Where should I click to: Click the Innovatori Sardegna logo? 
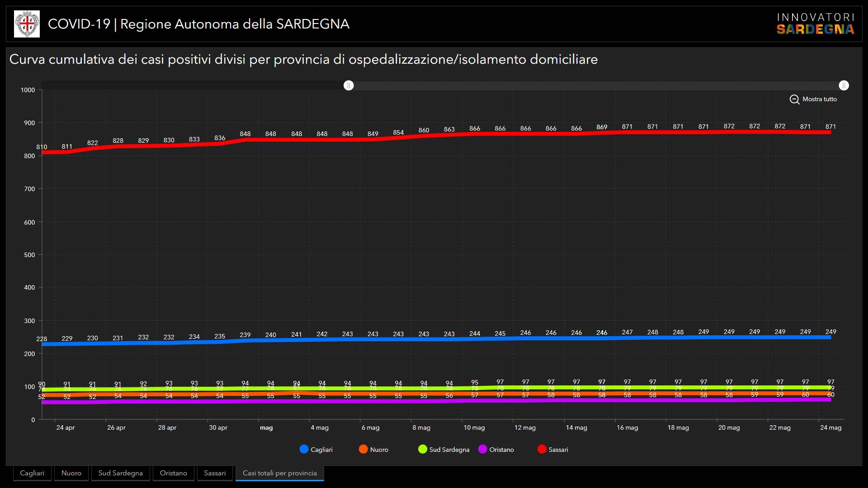[x=815, y=24]
